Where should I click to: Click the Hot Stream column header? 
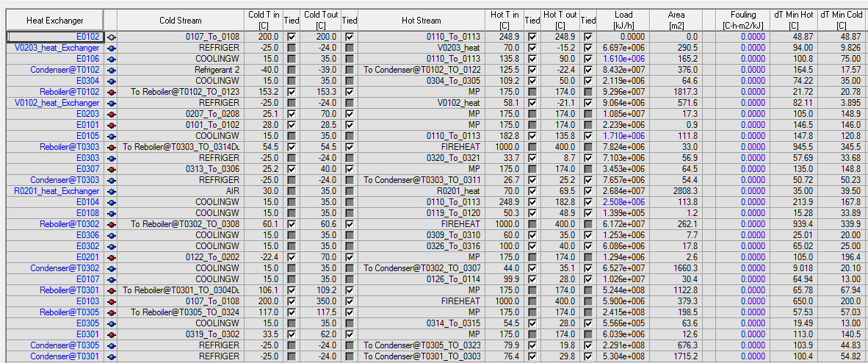422,21
